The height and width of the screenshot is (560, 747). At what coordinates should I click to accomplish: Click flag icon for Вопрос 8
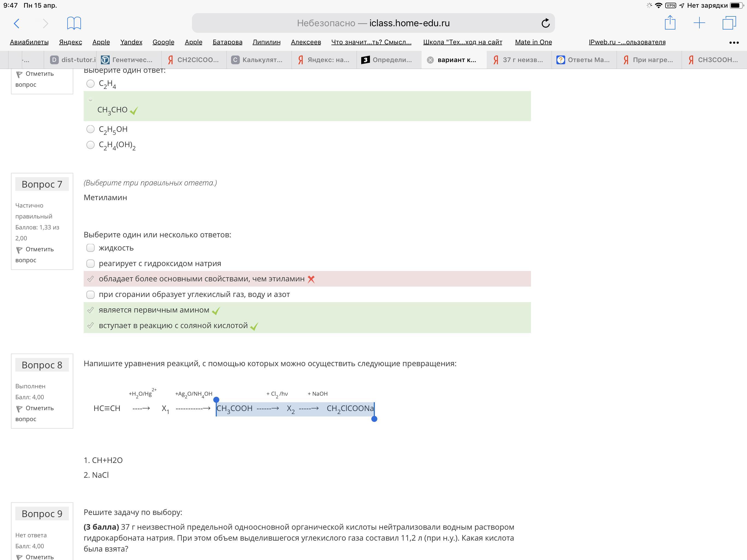point(19,409)
